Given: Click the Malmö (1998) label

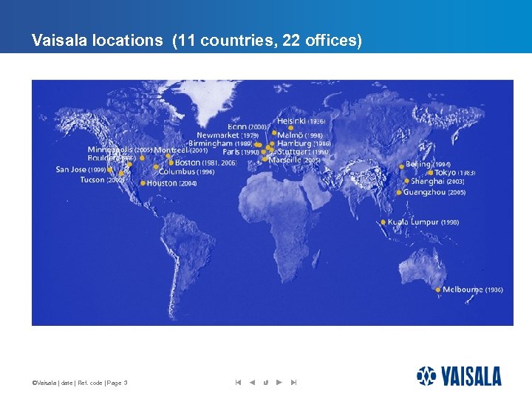Looking at the screenshot, I should [300, 135].
